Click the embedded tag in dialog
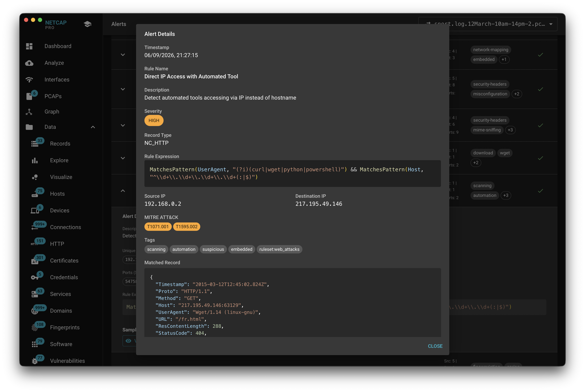585x392 pixels. (242, 249)
